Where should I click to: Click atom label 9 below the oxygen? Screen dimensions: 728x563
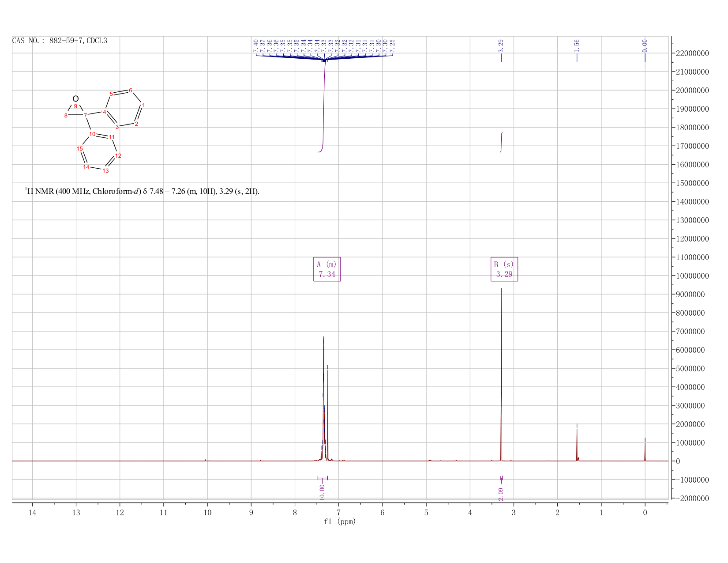tap(75, 106)
